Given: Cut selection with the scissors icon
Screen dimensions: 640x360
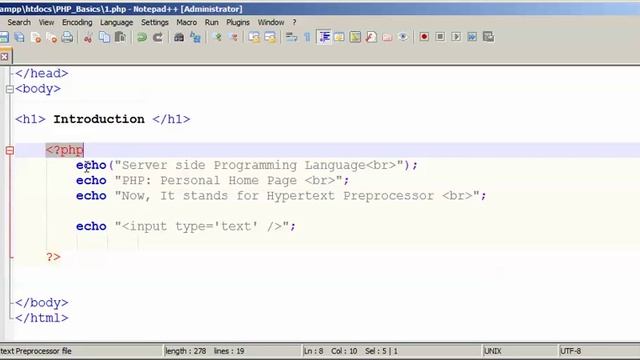Looking at the screenshot, I should pos(88,37).
